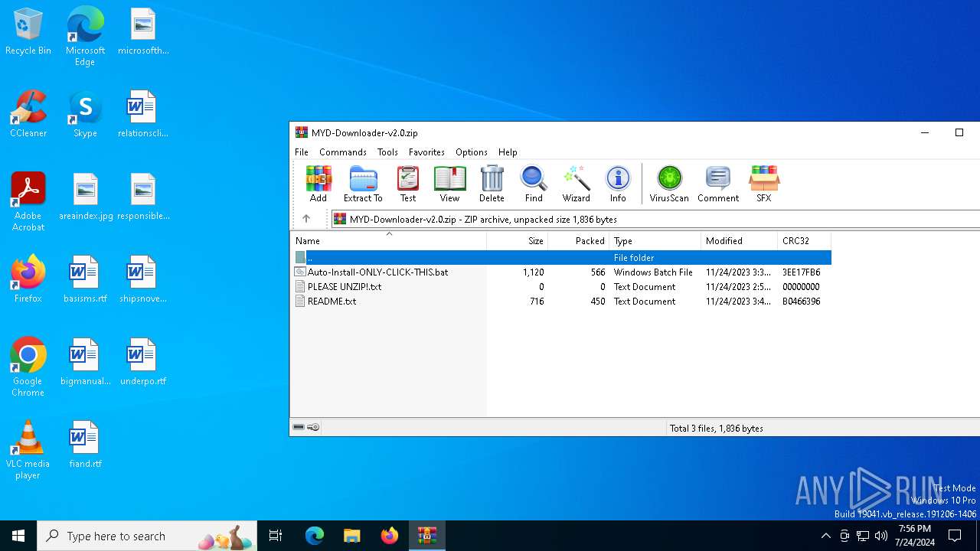Select the relationscli desktop document
Viewport: 980px width, 551px height.
(x=143, y=115)
